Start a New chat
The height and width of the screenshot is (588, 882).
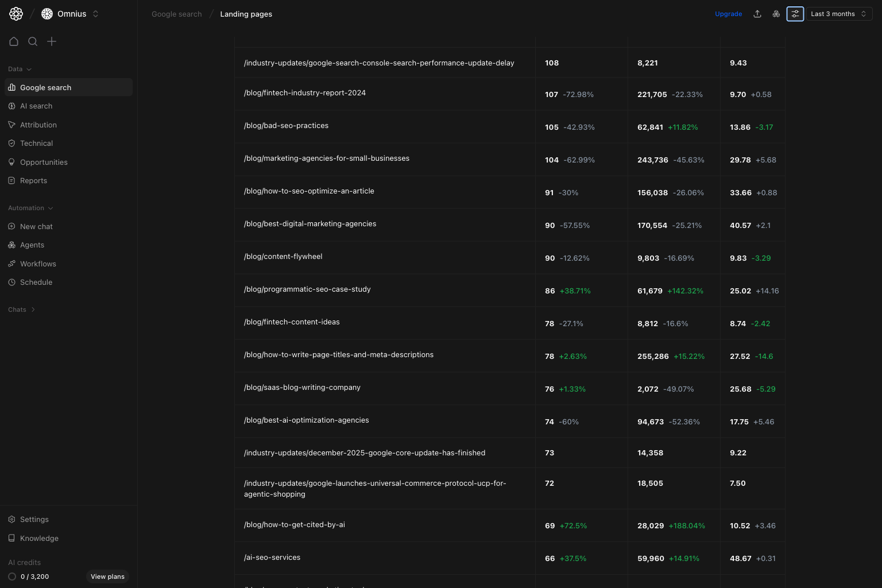[36, 226]
